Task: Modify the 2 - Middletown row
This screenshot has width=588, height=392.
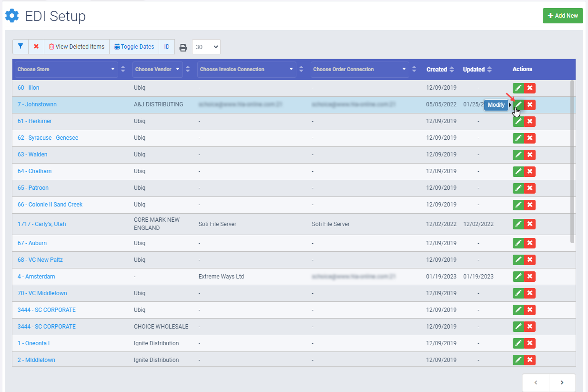Action: (x=518, y=360)
